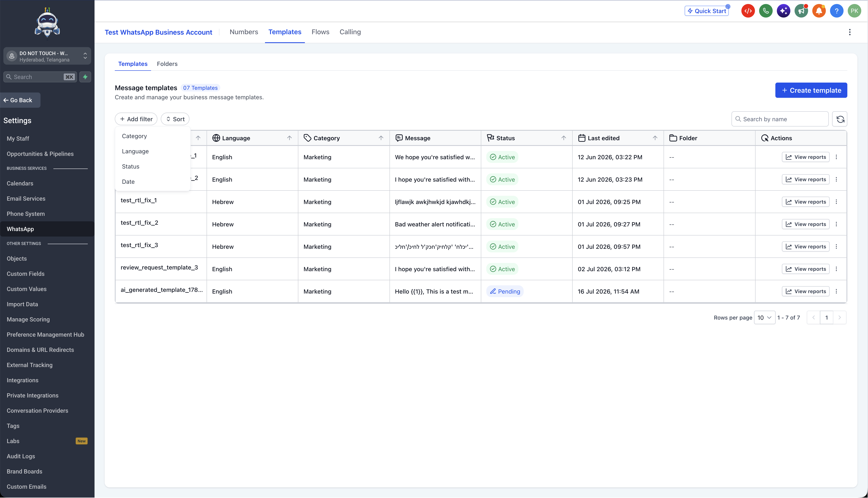The image size is (868, 498).
Task: Choose Status filter option
Action: [x=152, y=167]
